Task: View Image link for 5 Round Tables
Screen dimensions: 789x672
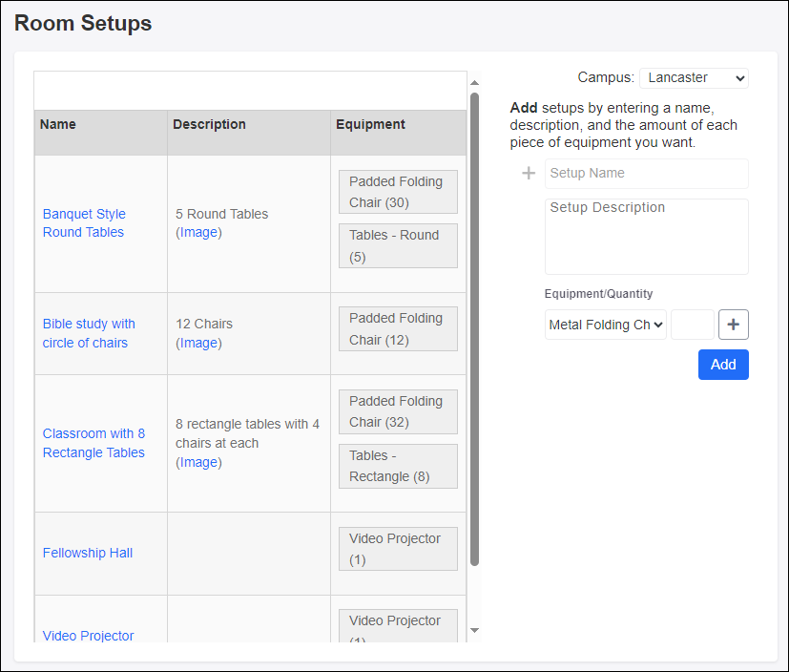Action: pyautogui.click(x=198, y=233)
